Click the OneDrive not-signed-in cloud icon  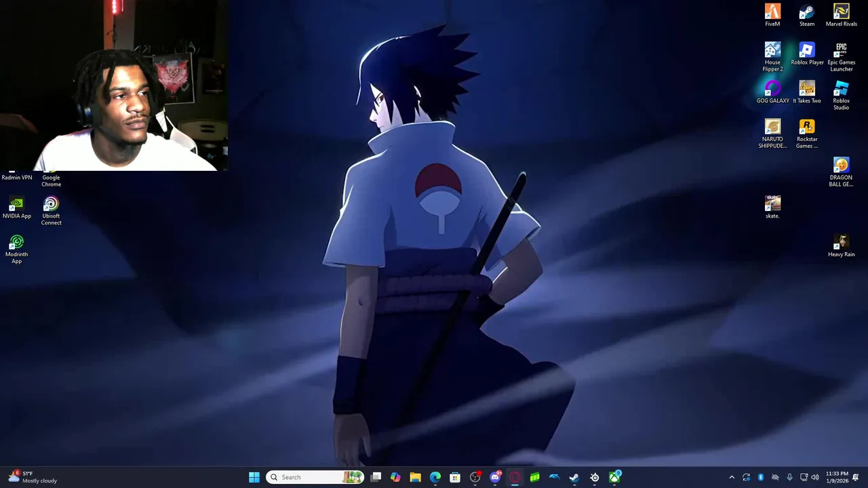point(775,477)
